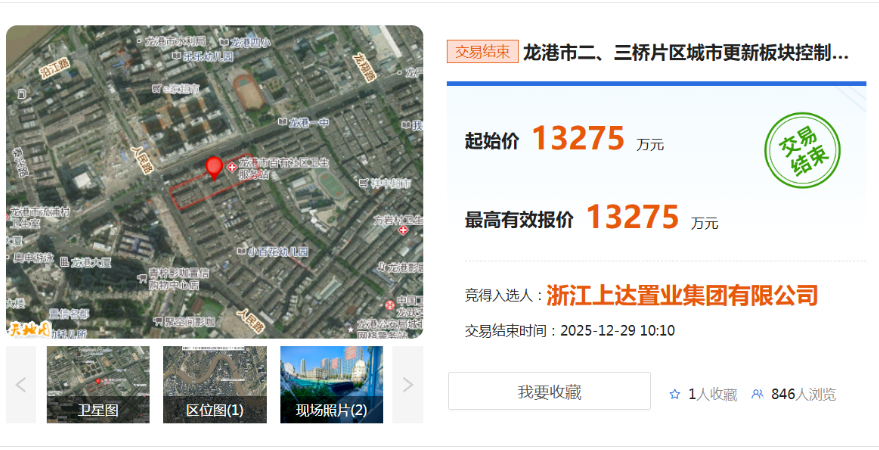Viewport: 879px width, 450px height.
Task: Click the viewers icon beside 846人浏览
Action: coord(757,394)
